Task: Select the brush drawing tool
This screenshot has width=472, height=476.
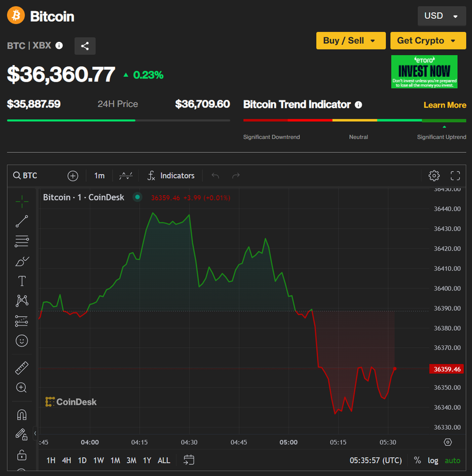Action: click(x=22, y=261)
